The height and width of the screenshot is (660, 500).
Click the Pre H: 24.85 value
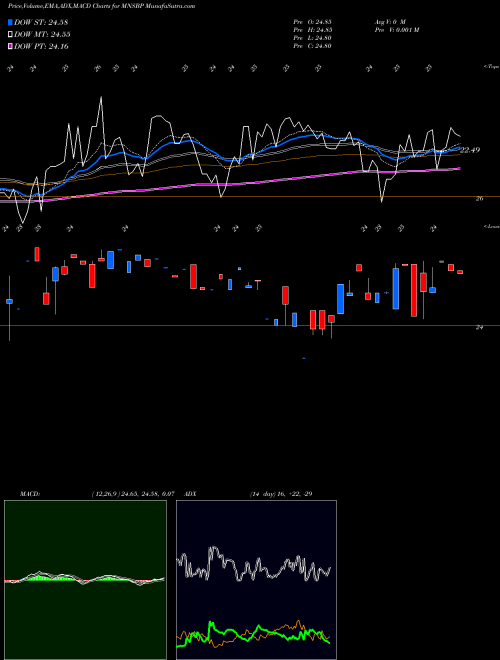point(313,30)
